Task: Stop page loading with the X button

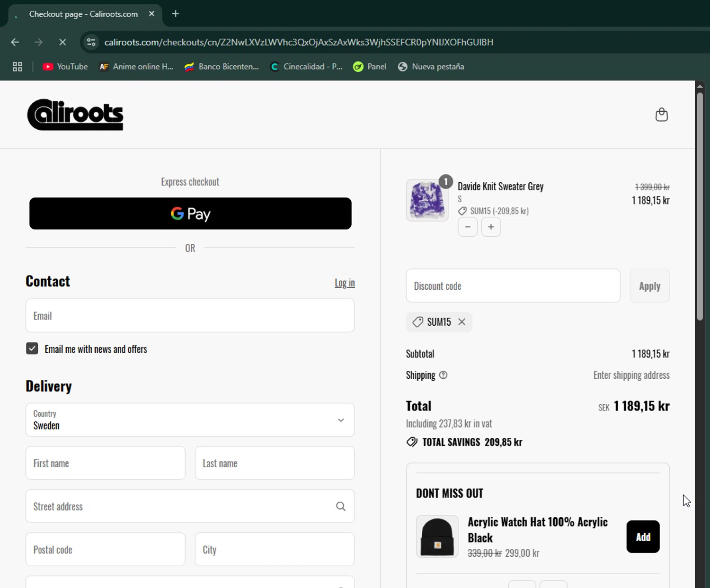Action: [x=62, y=42]
